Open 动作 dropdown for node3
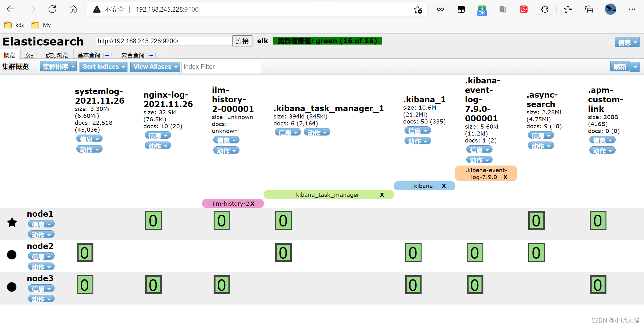This screenshot has height=326, width=644. coord(41,299)
